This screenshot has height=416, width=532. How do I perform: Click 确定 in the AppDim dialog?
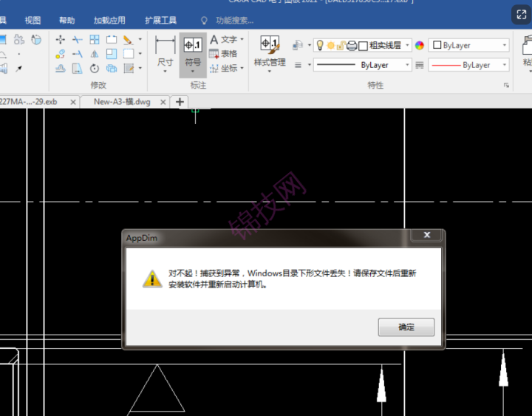click(406, 327)
